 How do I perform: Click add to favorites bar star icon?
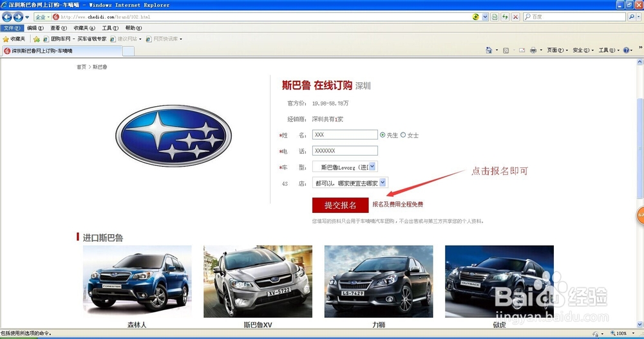(x=37, y=39)
